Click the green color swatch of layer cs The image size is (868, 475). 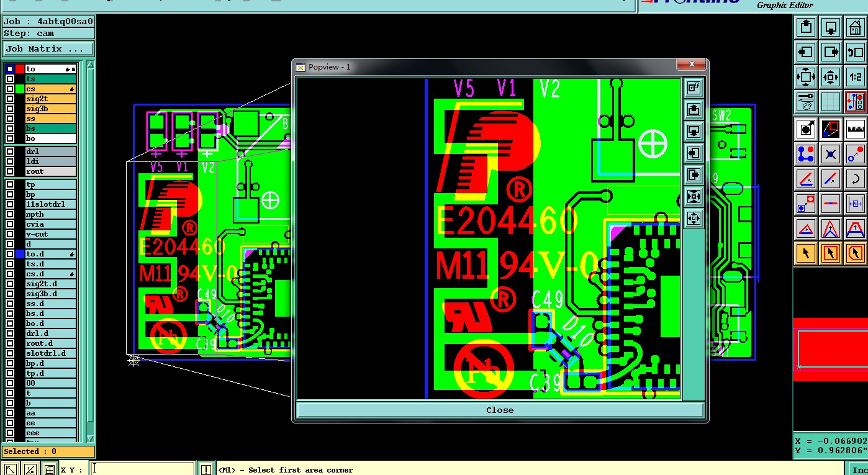point(20,89)
